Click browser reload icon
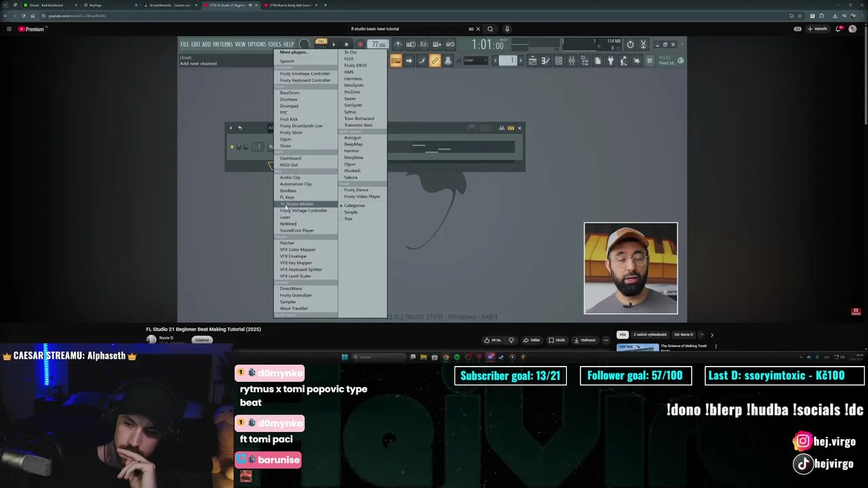Image resolution: width=868 pixels, height=488 pixels. [x=23, y=16]
